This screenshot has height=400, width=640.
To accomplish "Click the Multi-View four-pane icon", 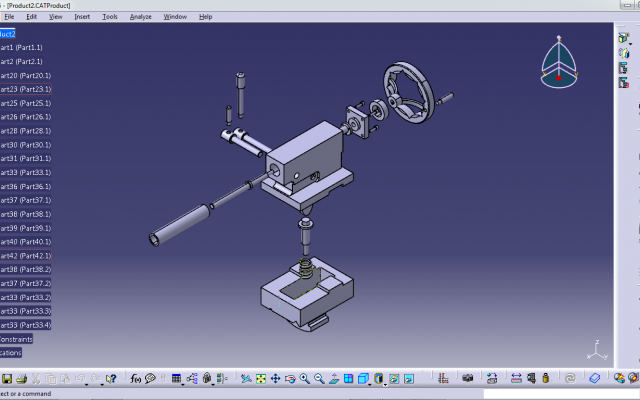I will click(349, 379).
